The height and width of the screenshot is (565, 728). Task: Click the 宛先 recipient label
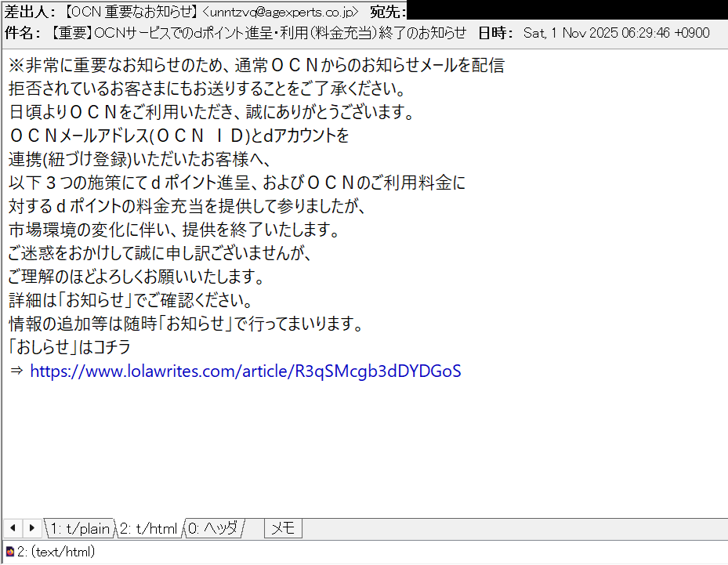[x=388, y=12]
